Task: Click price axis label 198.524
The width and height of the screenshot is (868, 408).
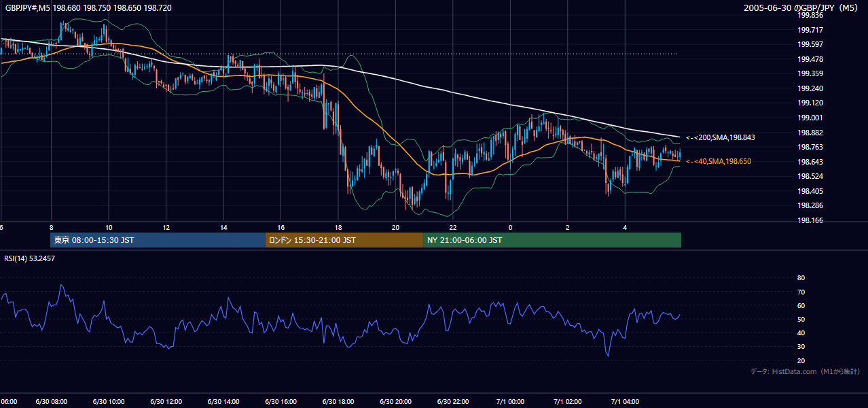Action: tap(810, 176)
